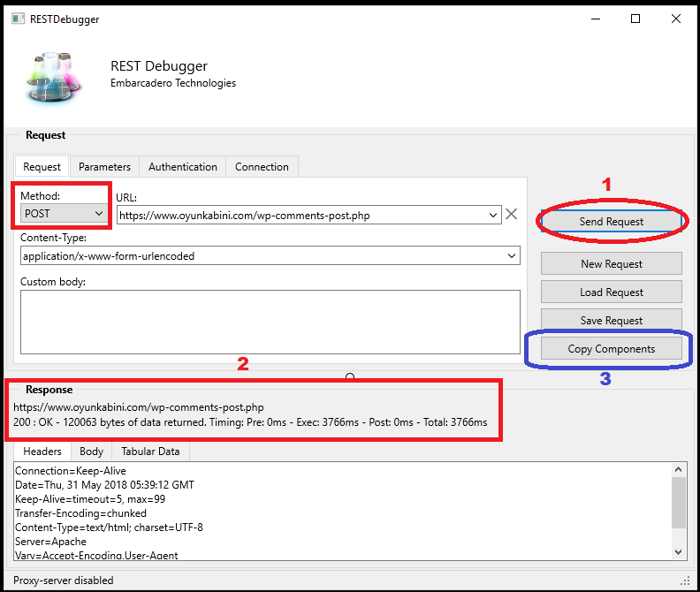
Task: Click the Send Request button
Action: [611, 222]
